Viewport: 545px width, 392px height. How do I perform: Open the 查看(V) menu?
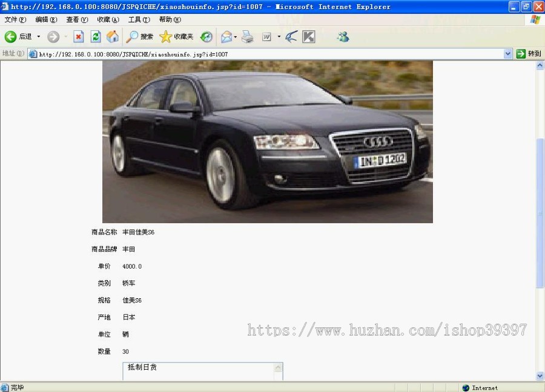click(77, 19)
